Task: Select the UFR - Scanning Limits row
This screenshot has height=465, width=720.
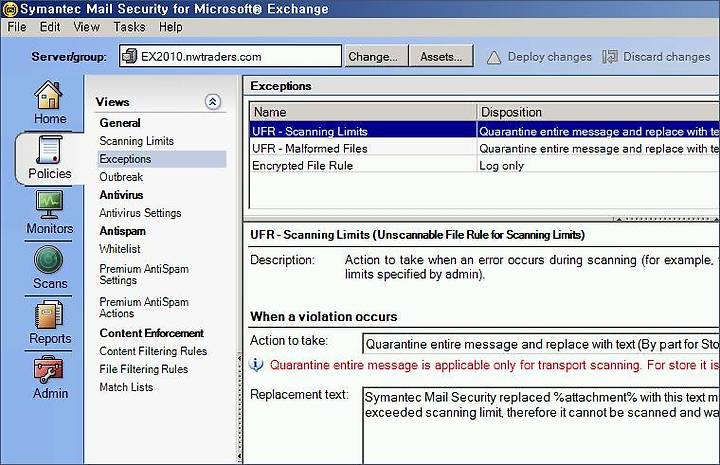Action: click(x=484, y=131)
